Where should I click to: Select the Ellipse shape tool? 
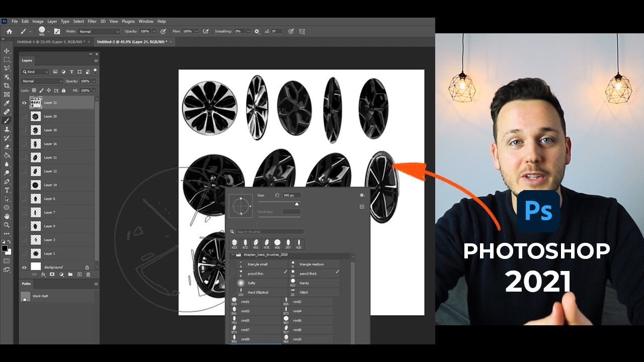point(7,207)
